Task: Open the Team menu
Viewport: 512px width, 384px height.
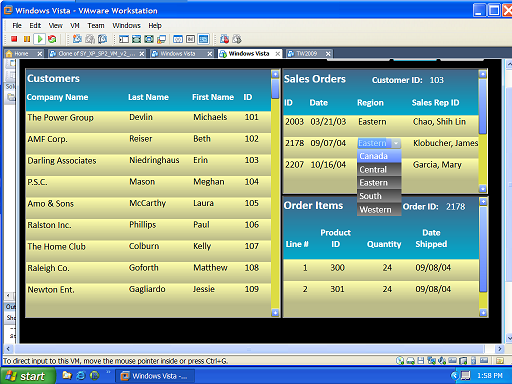Action: tap(96, 25)
